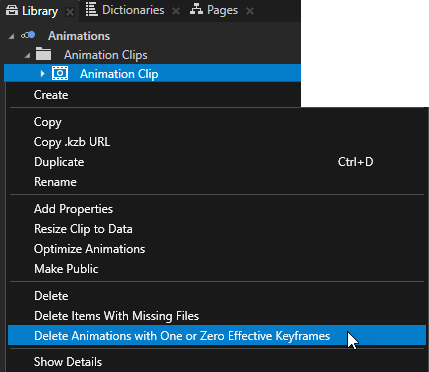Click the Pages tab hierarchy icon
The width and height of the screenshot is (429, 372).
tap(196, 10)
